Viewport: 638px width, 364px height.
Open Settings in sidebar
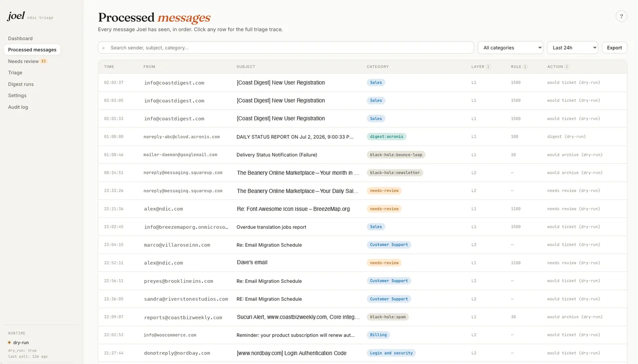17,96
